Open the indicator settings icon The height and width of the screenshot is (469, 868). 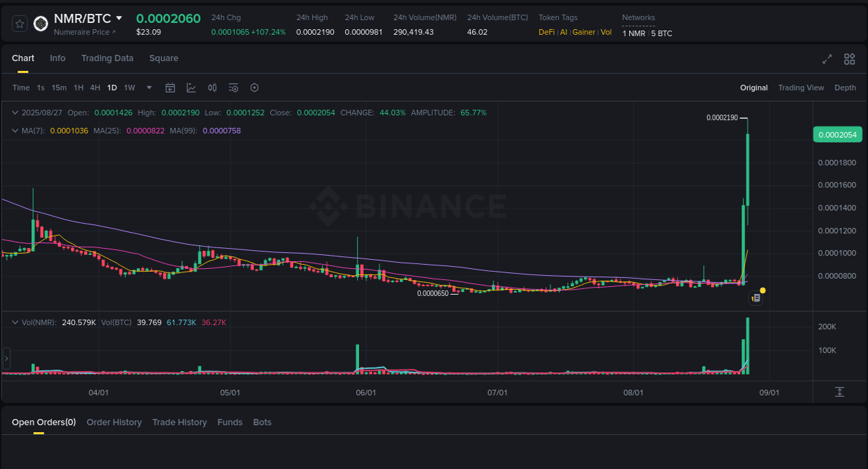[x=233, y=88]
